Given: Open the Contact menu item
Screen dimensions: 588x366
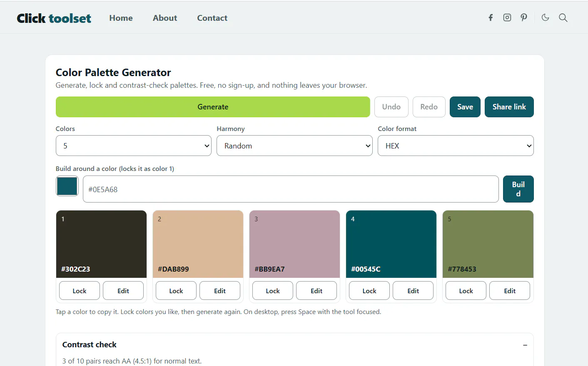Looking at the screenshot, I should point(212,18).
